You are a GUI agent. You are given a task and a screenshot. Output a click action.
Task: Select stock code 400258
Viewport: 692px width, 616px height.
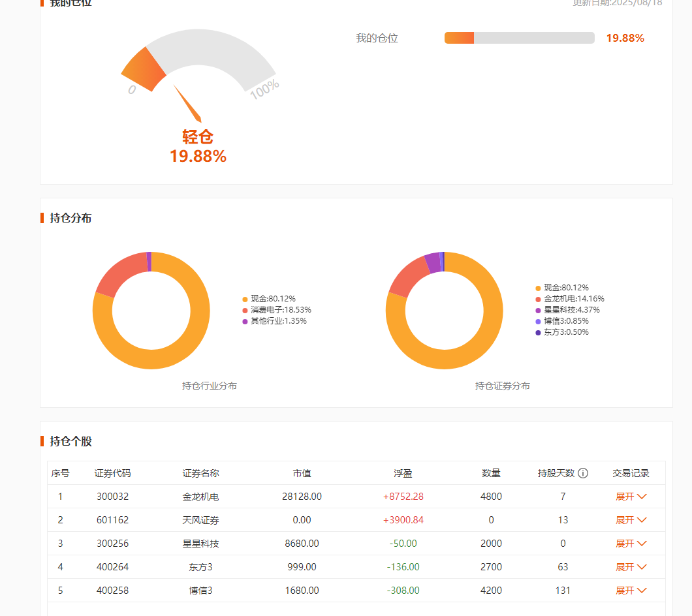[112, 591]
